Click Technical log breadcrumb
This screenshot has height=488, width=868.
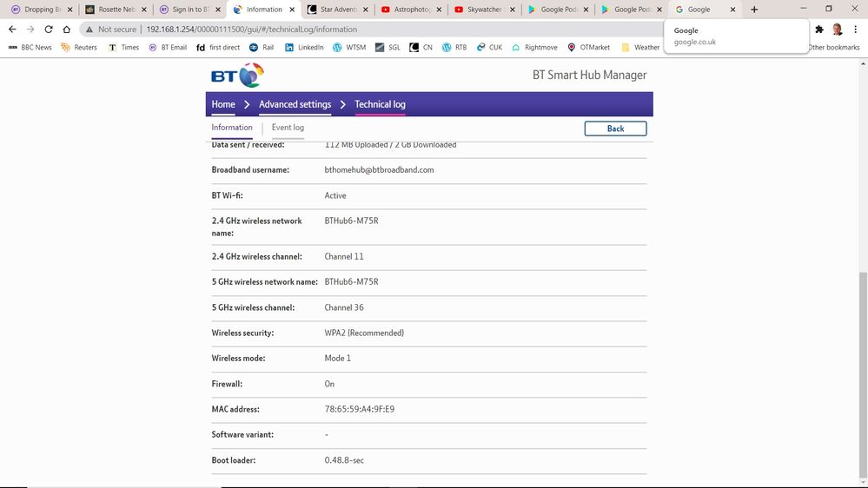point(380,104)
